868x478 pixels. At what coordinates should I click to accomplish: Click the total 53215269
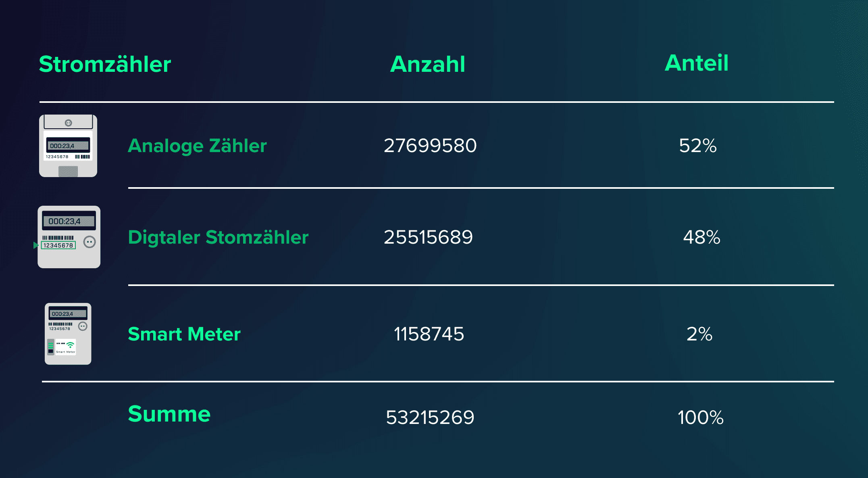click(430, 417)
